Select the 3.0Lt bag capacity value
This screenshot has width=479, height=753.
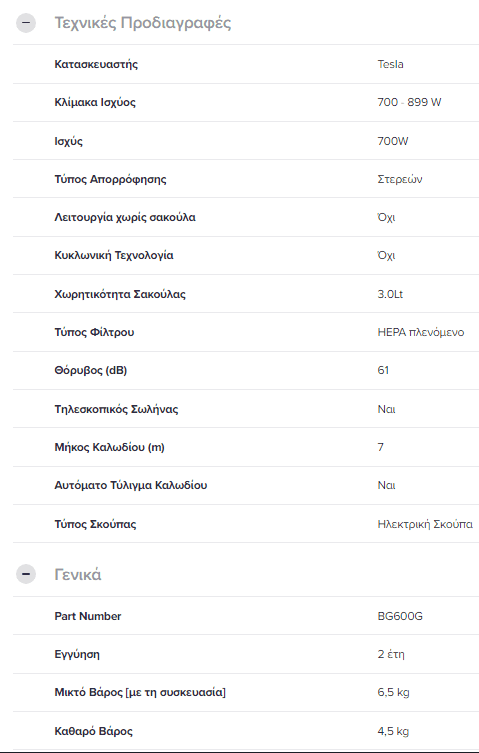pyautogui.click(x=390, y=294)
